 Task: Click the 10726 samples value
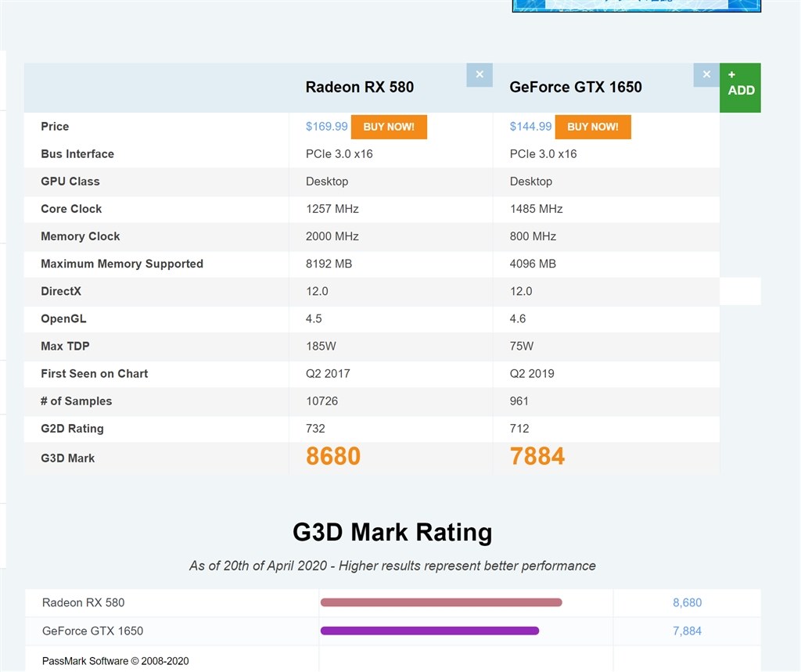pyautogui.click(x=321, y=401)
